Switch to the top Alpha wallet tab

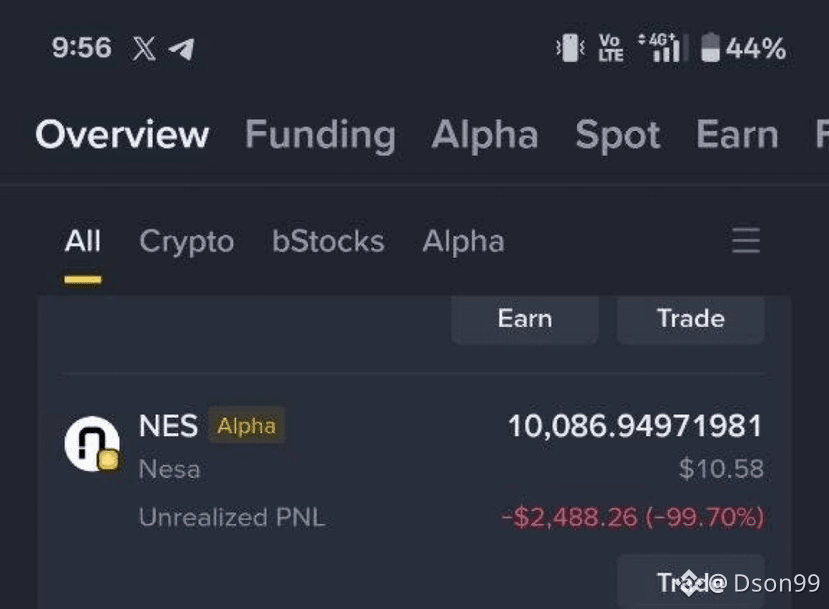485,134
